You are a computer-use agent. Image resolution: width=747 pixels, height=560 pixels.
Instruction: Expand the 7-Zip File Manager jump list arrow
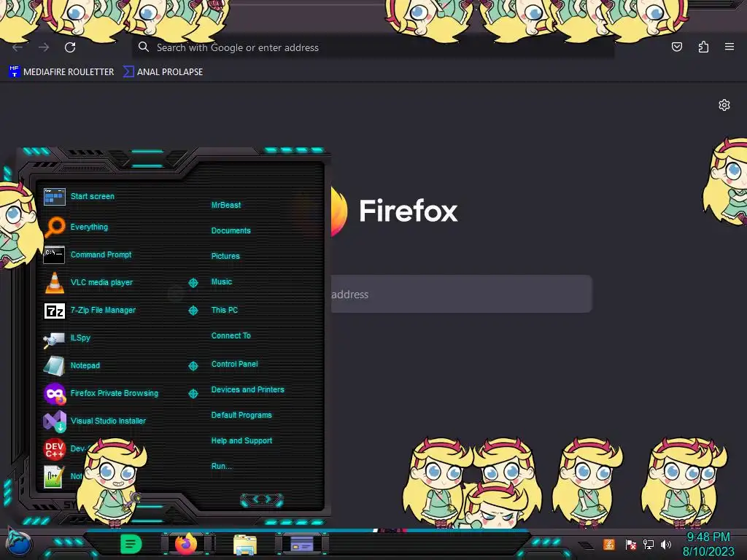[x=193, y=311]
